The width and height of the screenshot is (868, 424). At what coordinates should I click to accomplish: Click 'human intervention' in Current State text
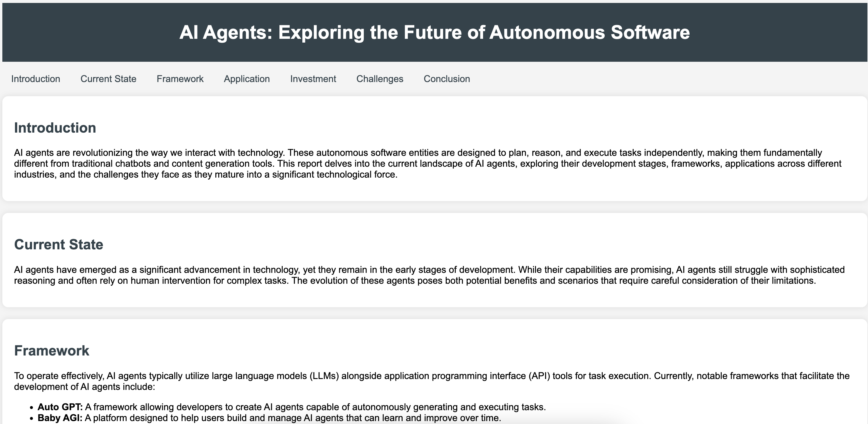click(177, 281)
